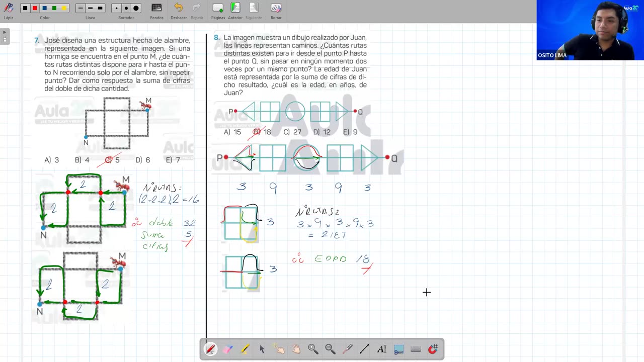Choose the red color swatch
This screenshot has height=362, width=644.
(35, 8)
